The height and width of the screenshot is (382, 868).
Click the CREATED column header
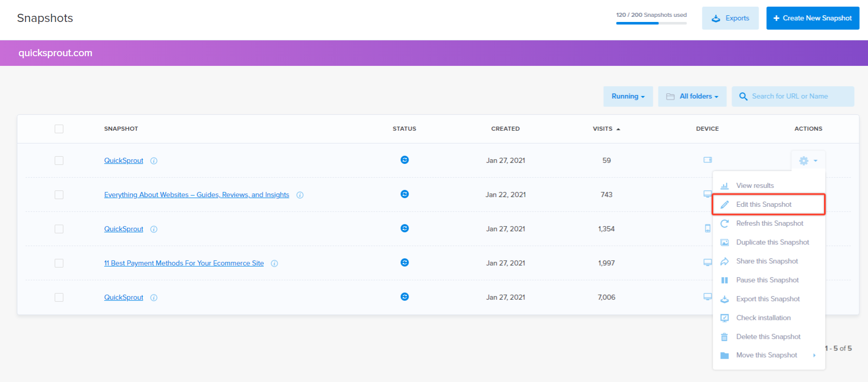506,129
